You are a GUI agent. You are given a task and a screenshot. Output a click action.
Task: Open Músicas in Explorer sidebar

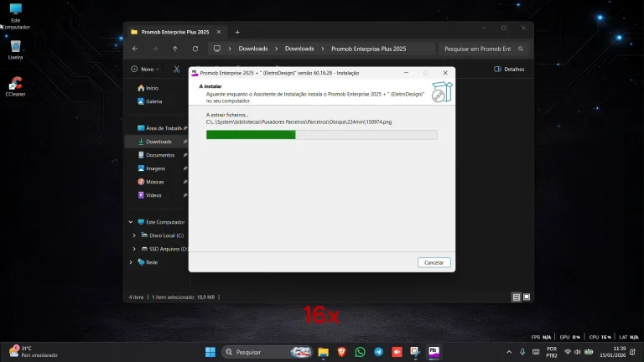tap(151, 182)
